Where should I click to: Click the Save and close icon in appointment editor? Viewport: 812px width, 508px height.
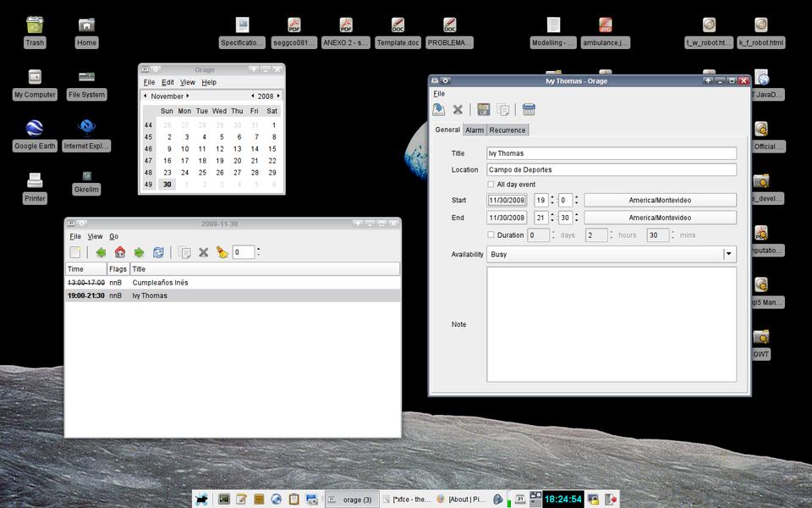click(439, 109)
